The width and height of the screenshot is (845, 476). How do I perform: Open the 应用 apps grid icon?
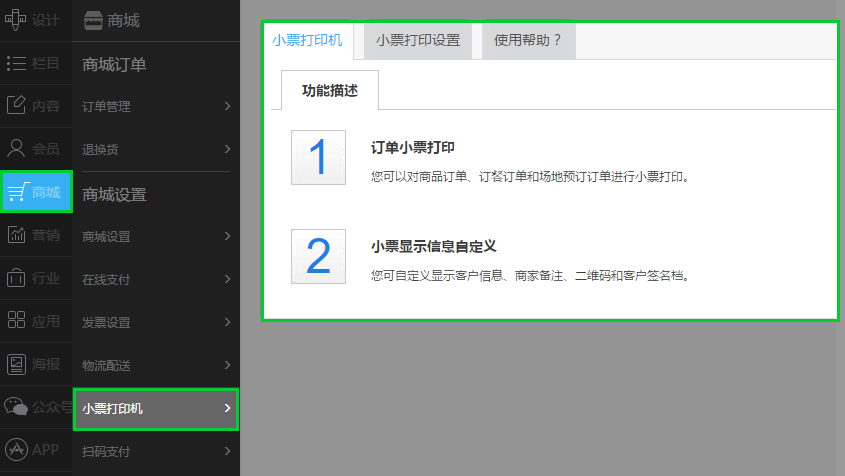pos(16,321)
